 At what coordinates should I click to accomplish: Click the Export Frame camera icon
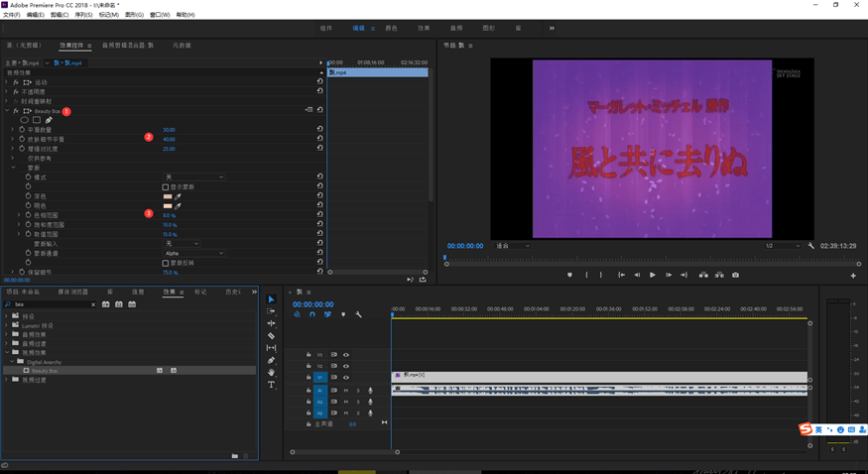point(735,275)
